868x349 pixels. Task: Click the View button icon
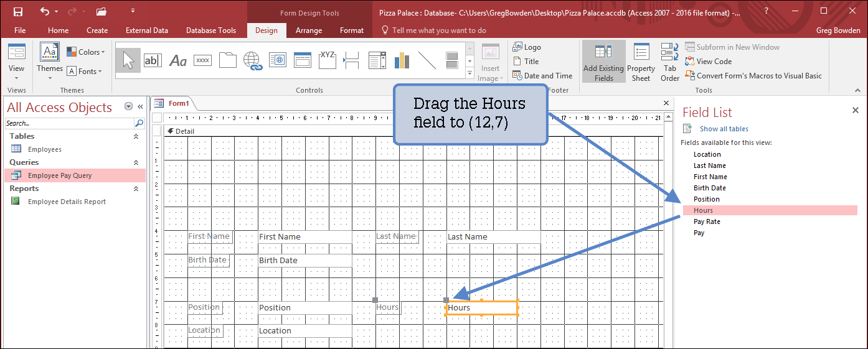click(x=17, y=52)
